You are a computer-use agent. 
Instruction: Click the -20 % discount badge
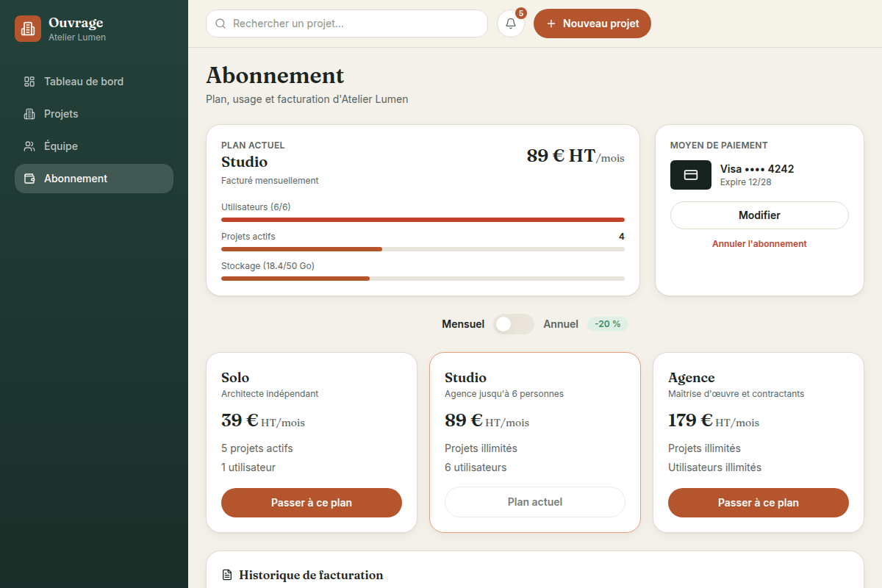608,324
